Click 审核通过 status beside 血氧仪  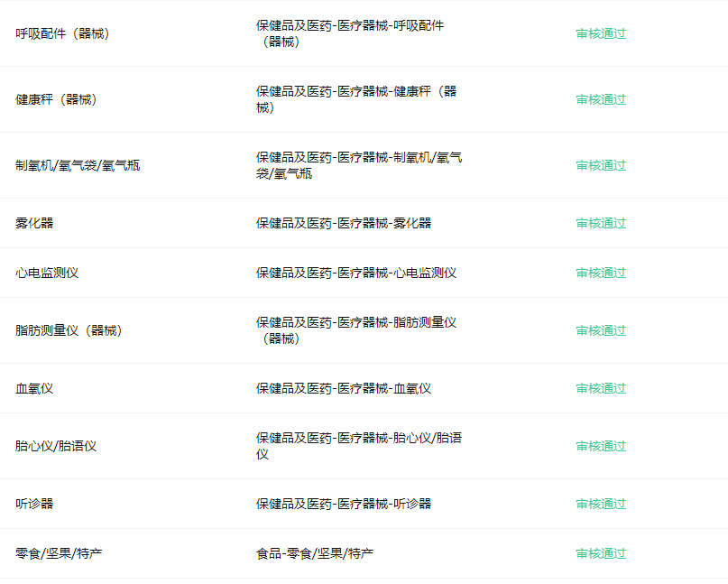click(601, 388)
